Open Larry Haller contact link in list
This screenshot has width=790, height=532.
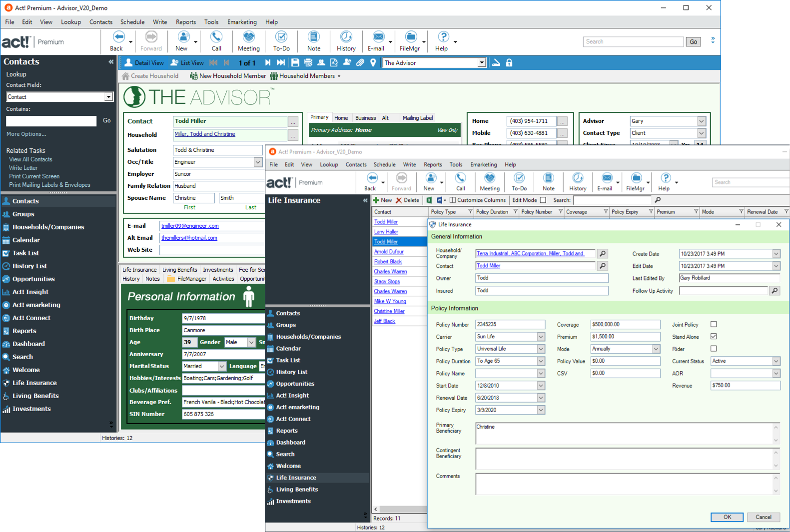(x=386, y=232)
